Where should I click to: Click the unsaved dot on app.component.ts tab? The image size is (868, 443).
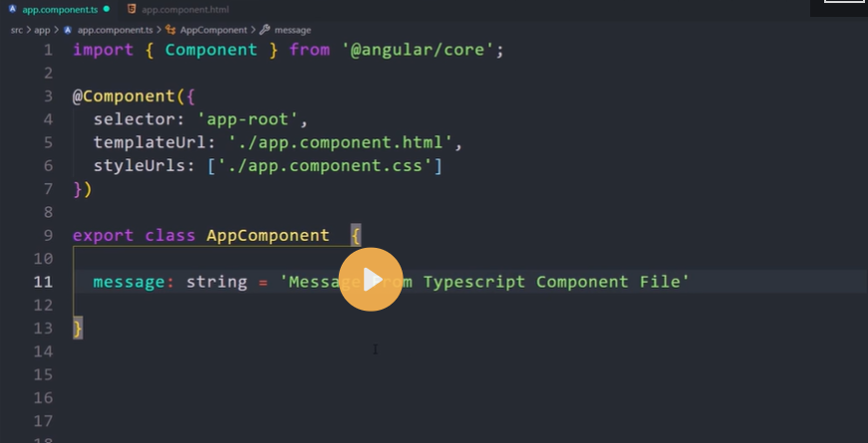(x=107, y=9)
